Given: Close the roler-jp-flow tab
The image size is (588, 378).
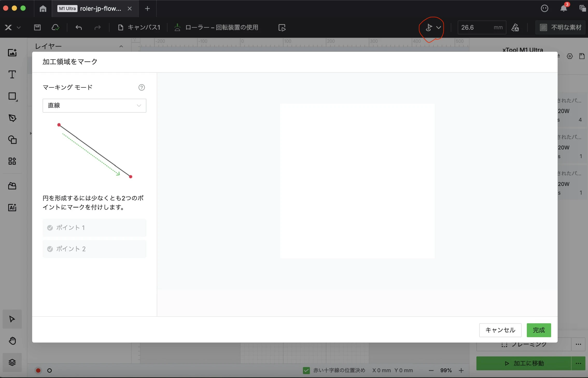Looking at the screenshot, I should point(130,9).
